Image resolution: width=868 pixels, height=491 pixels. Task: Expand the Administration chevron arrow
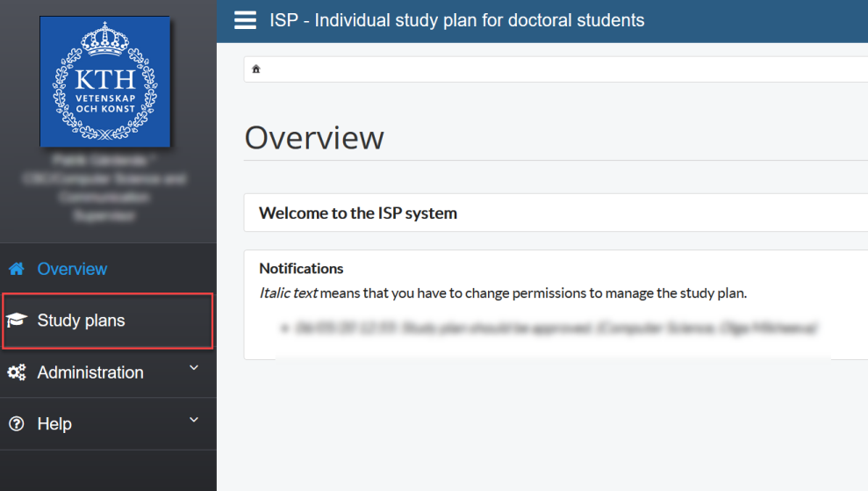tap(194, 368)
